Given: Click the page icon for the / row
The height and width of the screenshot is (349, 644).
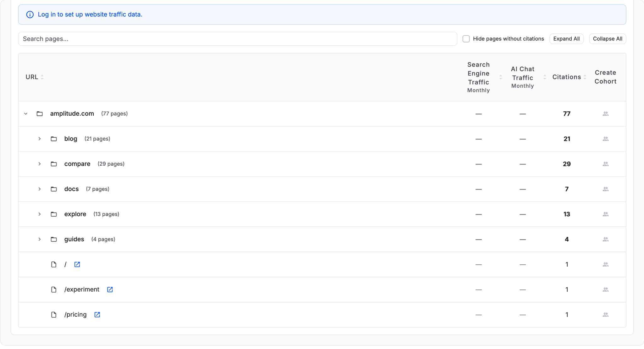Looking at the screenshot, I should (54, 264).
